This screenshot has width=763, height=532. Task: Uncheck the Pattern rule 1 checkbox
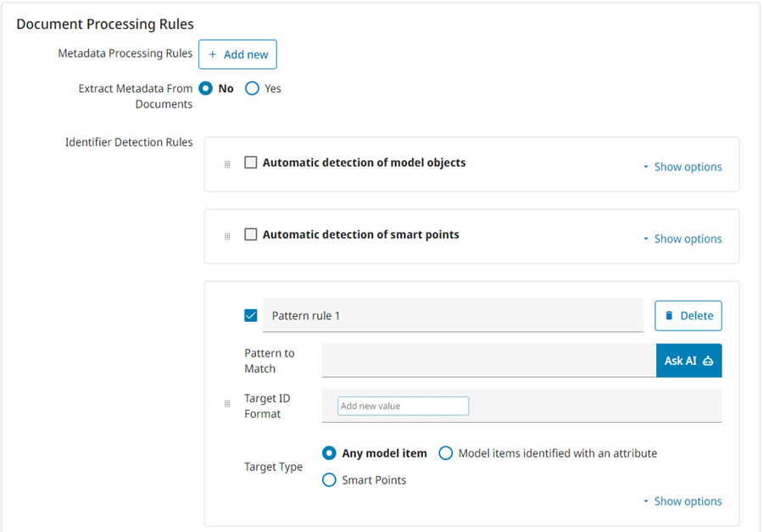pyautogui.click(x=251, y=316)
